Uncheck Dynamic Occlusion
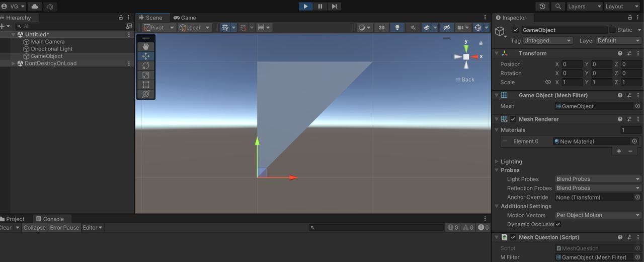The width and height of the screenshot is (644, 262). 558,224
